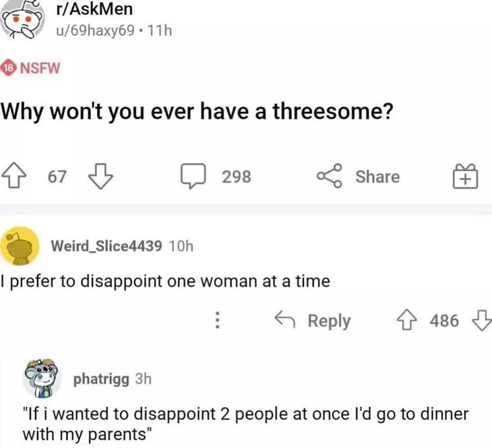Downvote the comment with 486 points

pos(482,320)
